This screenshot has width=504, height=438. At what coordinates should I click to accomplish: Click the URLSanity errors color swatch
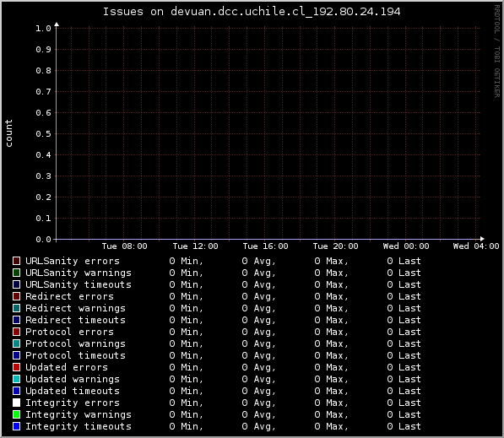tap(16, 261)
